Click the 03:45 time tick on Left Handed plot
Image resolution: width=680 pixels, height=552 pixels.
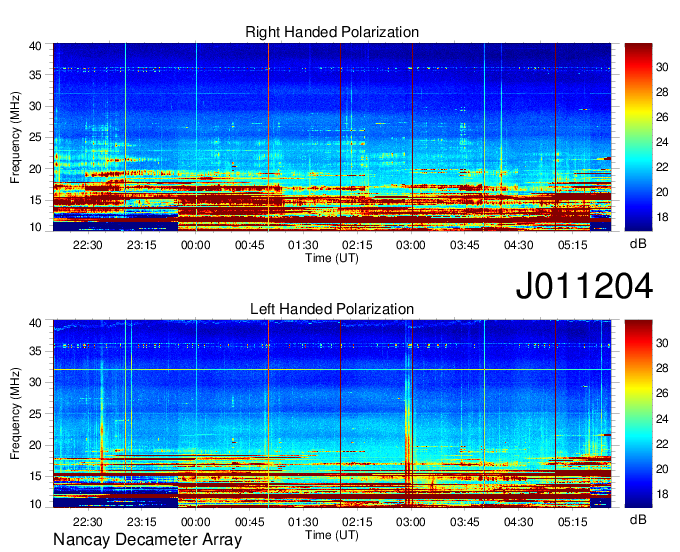[464, 522]
